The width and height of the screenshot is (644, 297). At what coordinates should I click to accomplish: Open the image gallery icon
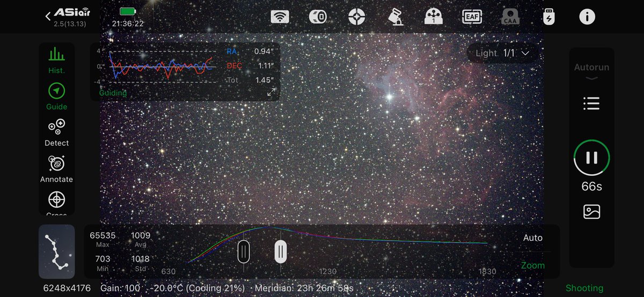click(x=591, y=212)
